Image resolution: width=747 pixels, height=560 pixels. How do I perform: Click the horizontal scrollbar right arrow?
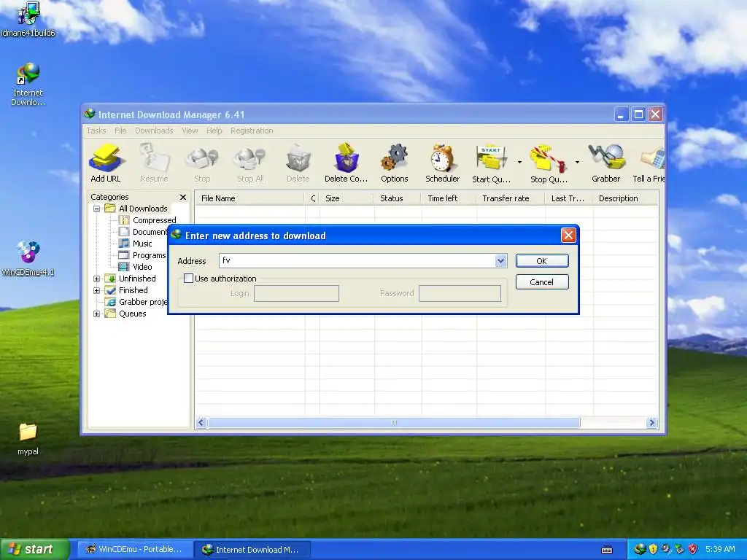coord(651,422)
